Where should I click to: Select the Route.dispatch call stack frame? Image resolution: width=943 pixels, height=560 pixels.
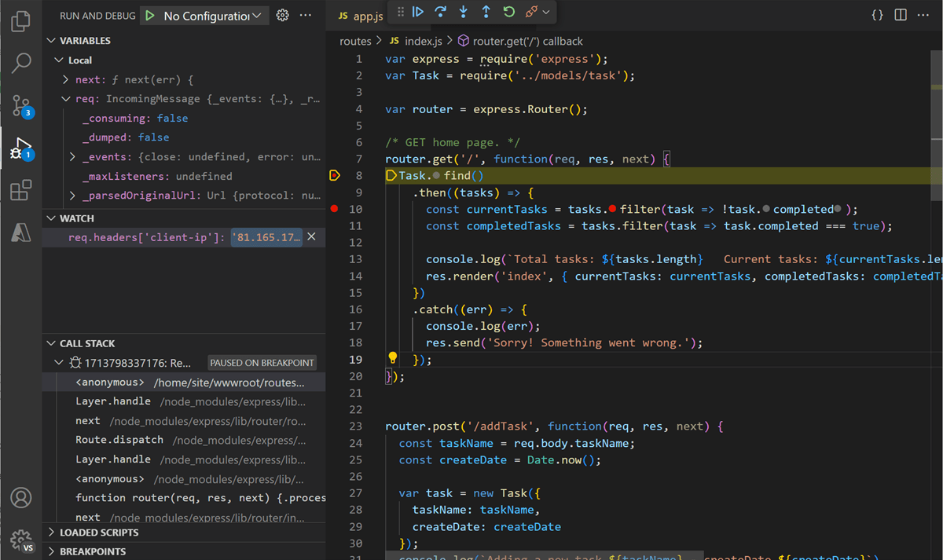pos(116,440)
